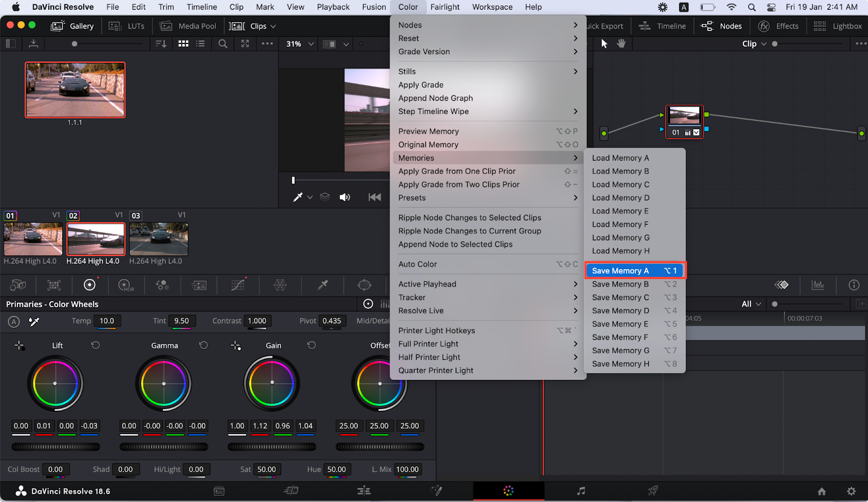868x502 pixels.
Task: Open the Media Pool panel
Action: (x=188, y=26)
